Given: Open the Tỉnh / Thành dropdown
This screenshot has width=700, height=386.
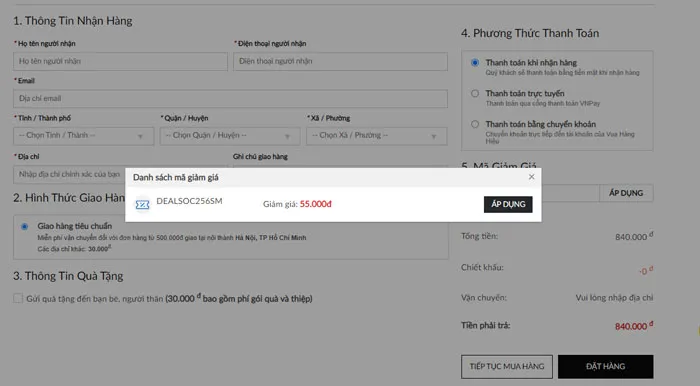Looking at the screenshot, I should click(x=83, y=136).
